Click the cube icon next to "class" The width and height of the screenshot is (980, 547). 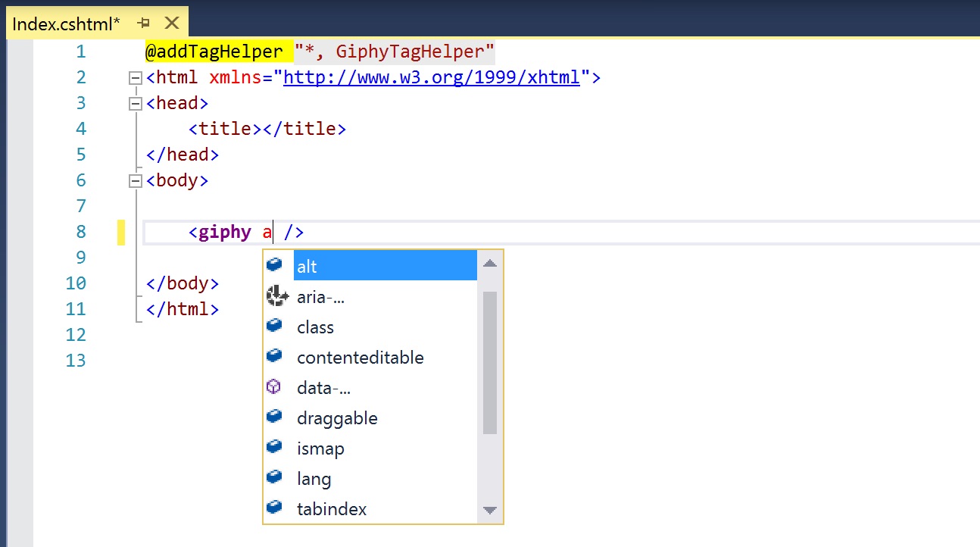pos(275,326)
